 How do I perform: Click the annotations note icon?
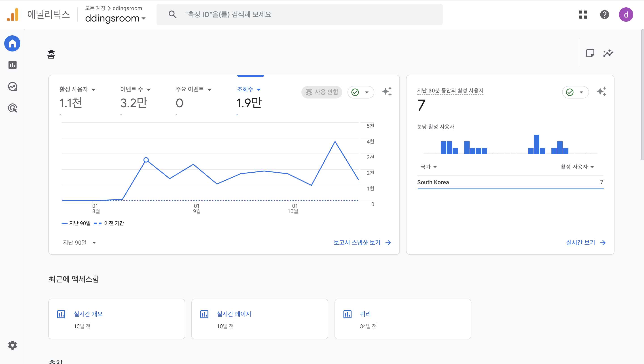tap(590, 53)
